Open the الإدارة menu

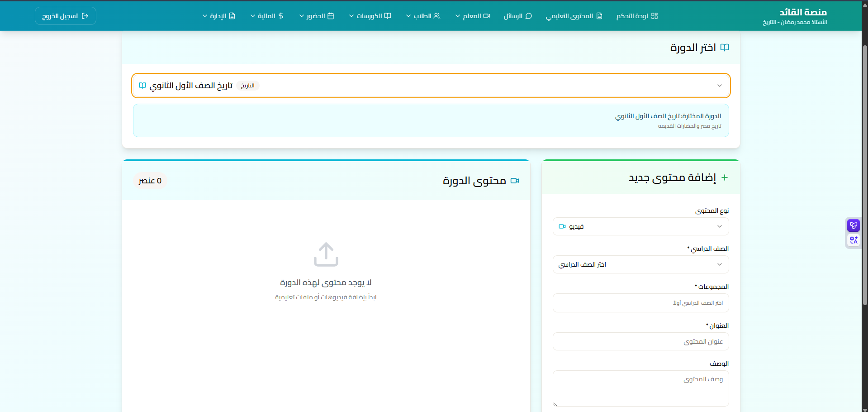coord(219,16)
